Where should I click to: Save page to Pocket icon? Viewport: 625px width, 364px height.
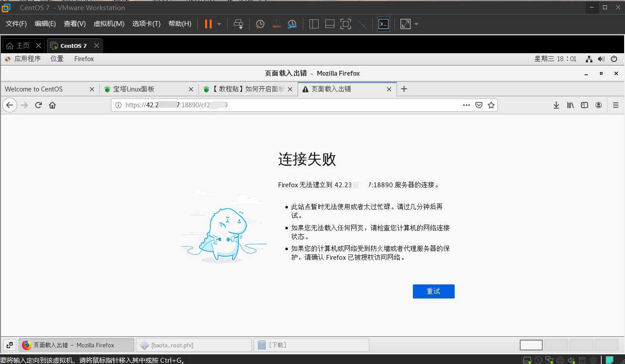479,105
